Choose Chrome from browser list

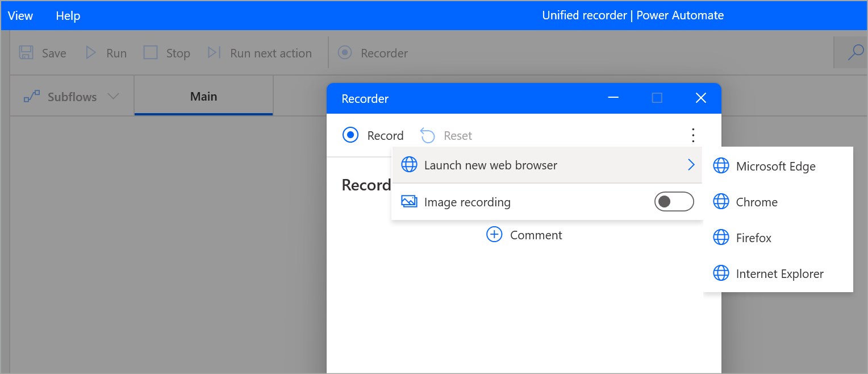778,202
